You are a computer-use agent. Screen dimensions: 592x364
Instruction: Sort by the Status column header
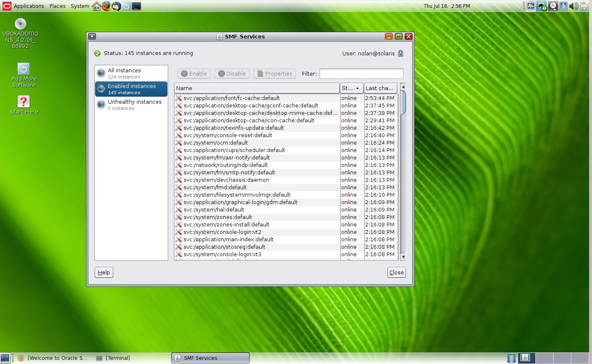pos(351,88)
